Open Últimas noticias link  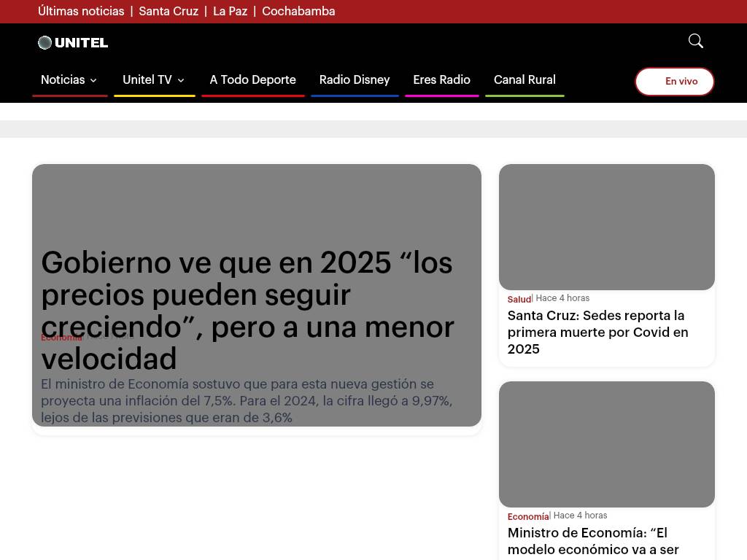point(81,11)
